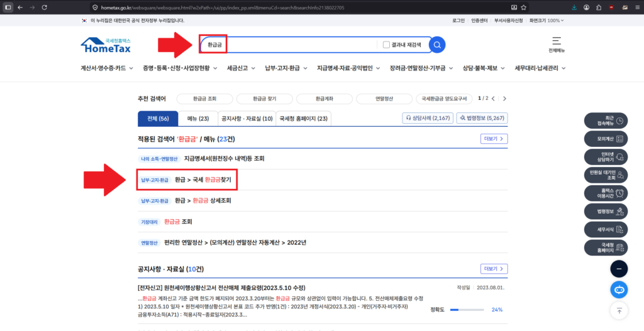The height and width of the screenshot is (331, 644).
Task: Open 홈택스 이용시간 alarm shortcut
Action: point(606,193)
